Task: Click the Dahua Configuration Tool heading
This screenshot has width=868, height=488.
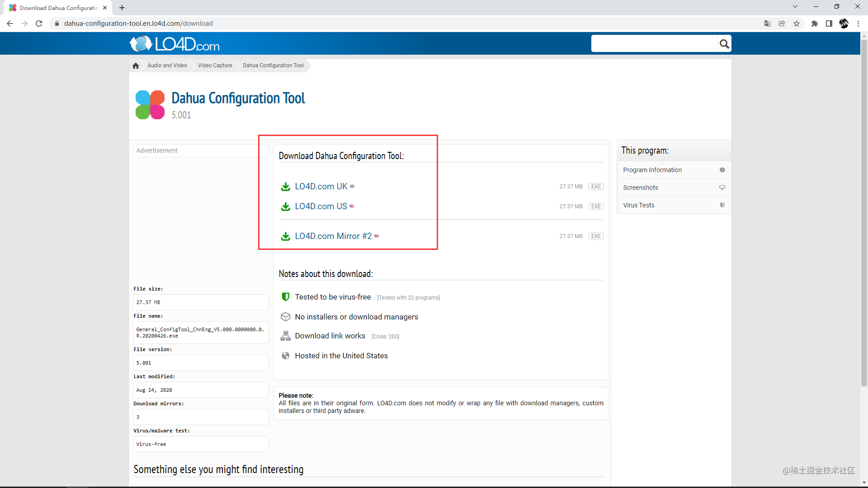Action: click(x=238, y=98)
